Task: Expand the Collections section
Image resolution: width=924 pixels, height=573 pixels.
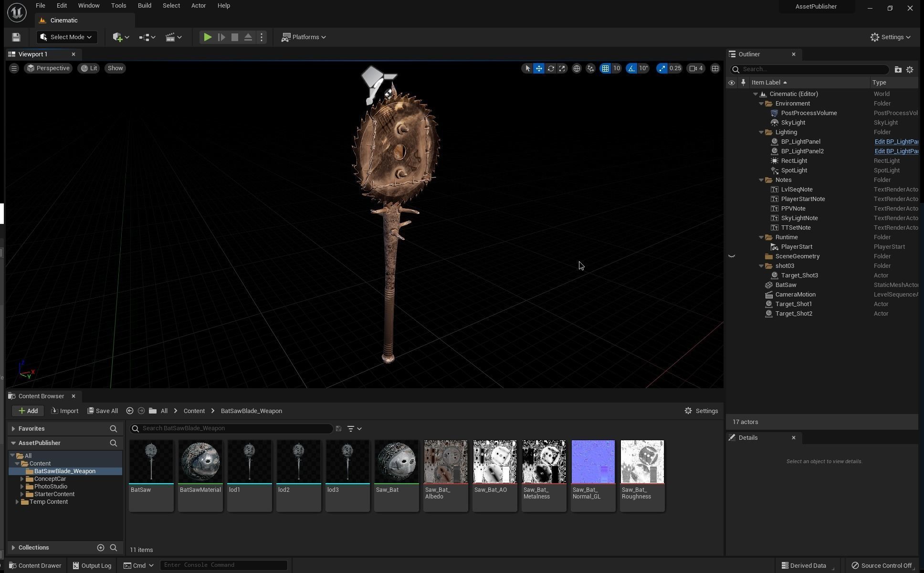Action: 13,548
